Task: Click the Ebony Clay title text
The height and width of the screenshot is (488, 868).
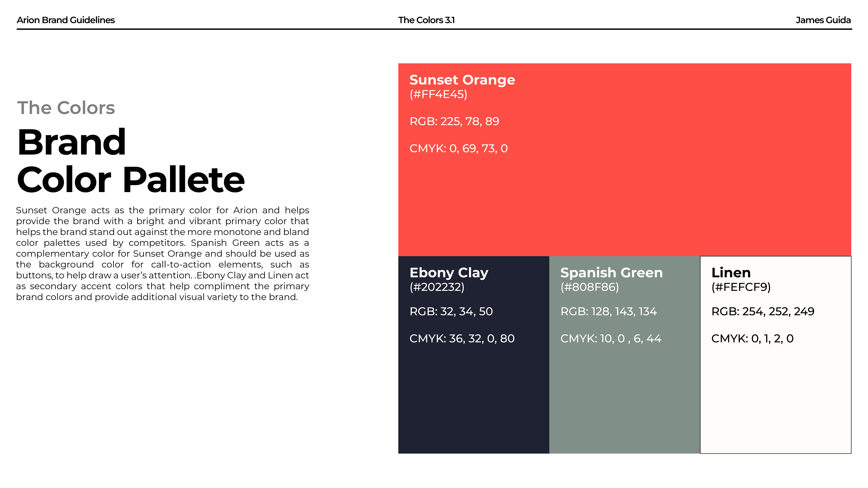Action: [448, 273]
